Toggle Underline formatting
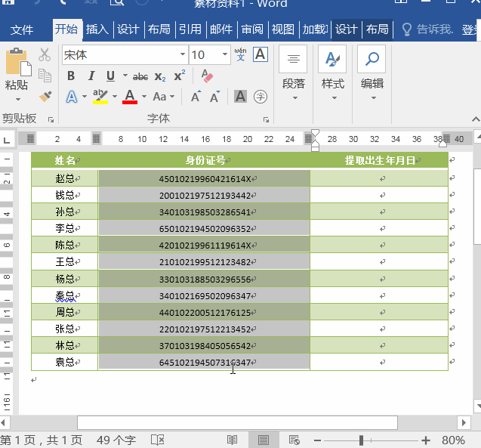The height and width of the screenshot is (448, 481). tap(110, 76)
